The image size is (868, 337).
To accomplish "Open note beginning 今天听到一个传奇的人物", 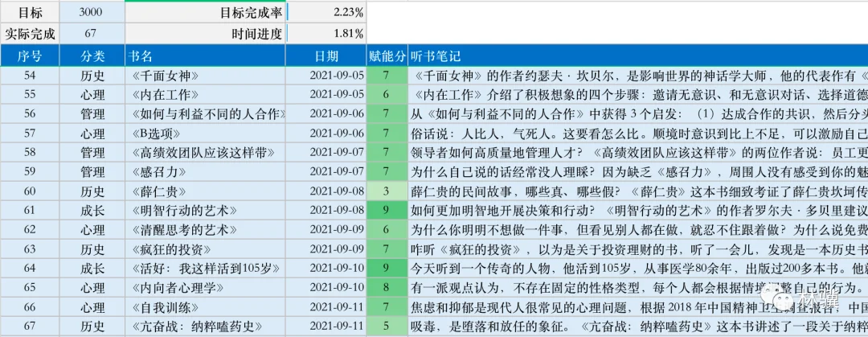I will click(637, 269).
